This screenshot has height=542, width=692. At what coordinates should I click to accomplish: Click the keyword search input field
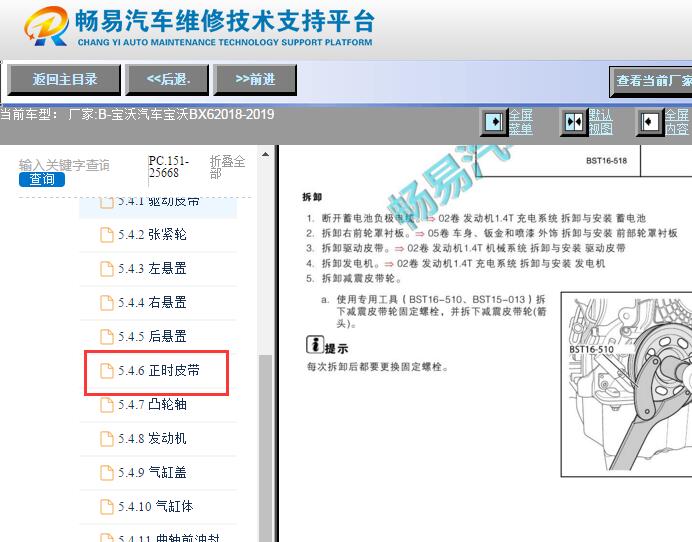click(64, 165)
